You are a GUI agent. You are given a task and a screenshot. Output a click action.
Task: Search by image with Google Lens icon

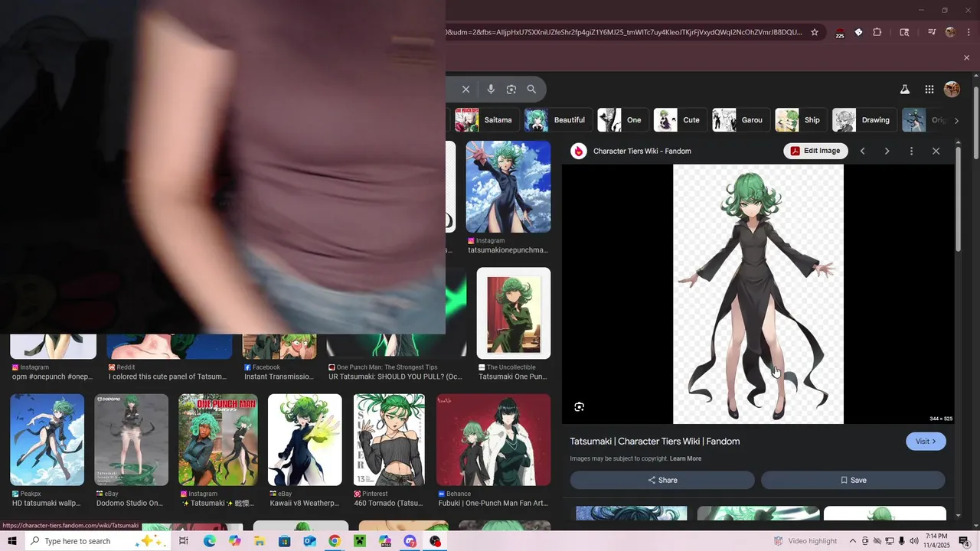coord(511,89)
